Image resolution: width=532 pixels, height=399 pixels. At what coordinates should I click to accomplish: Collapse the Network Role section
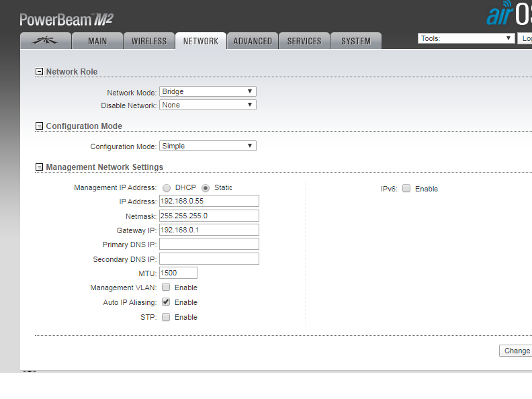tap(40, 72)
